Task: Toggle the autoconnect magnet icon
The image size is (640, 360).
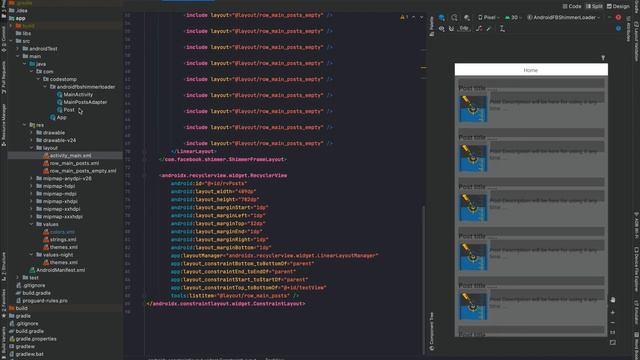Action: (x=451, y=29)
